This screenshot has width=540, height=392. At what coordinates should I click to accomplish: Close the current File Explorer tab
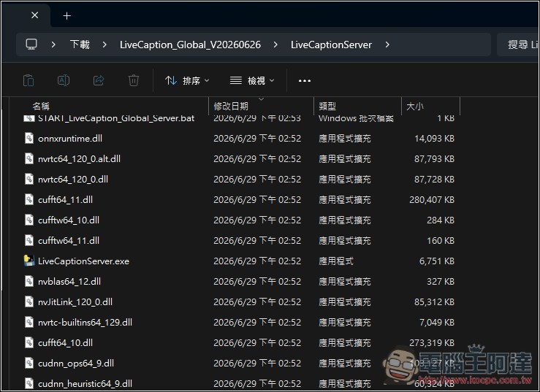pyautogui.click(x=35, y=15)
